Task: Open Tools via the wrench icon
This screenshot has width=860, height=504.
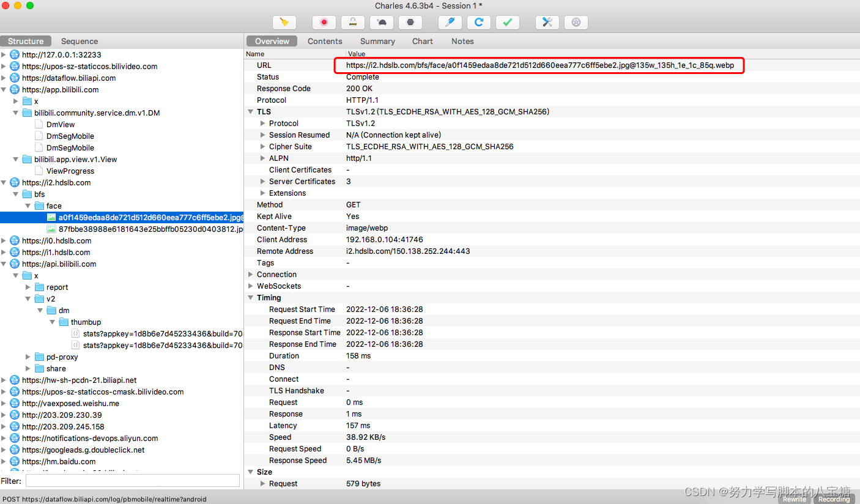Action: (x=547, y=22)
